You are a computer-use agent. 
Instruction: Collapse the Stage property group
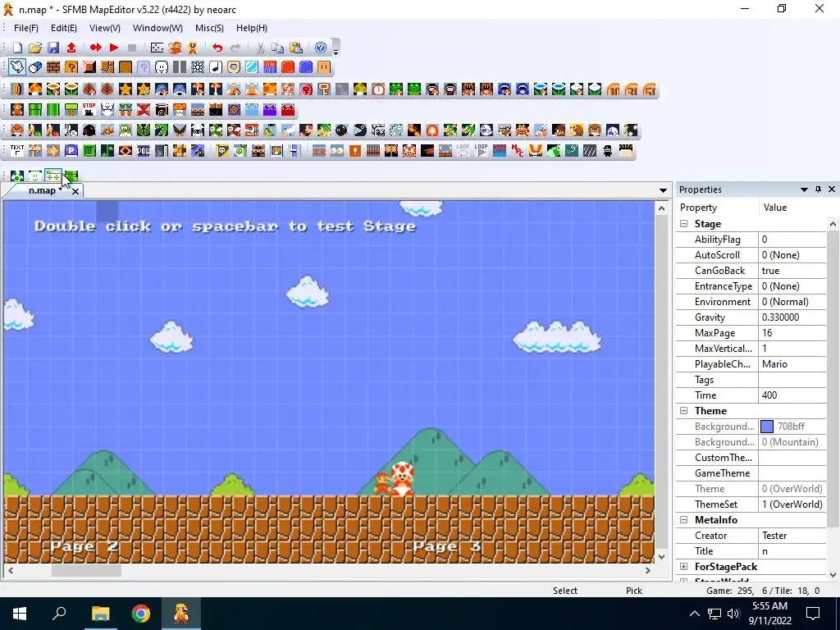[x=683, y=224]
